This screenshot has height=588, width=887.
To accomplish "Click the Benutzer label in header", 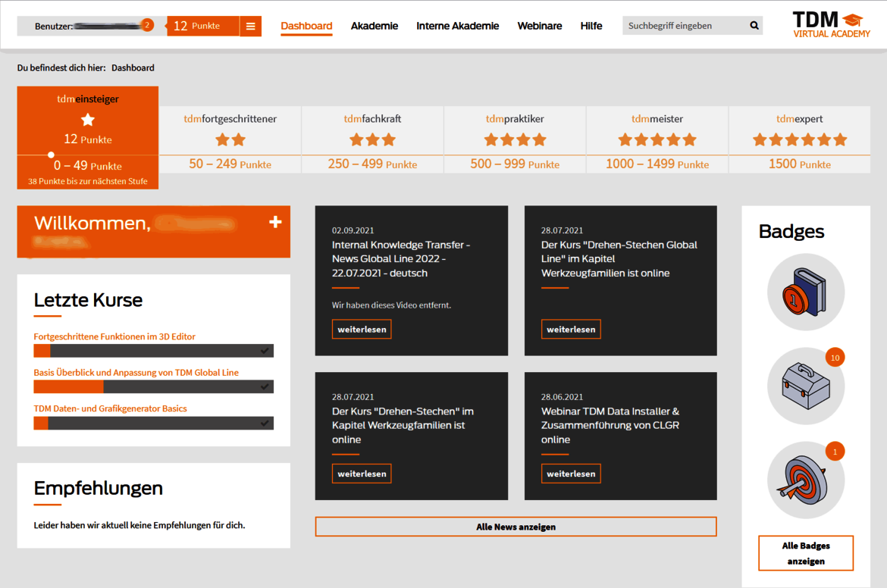I will pos(53,26).
